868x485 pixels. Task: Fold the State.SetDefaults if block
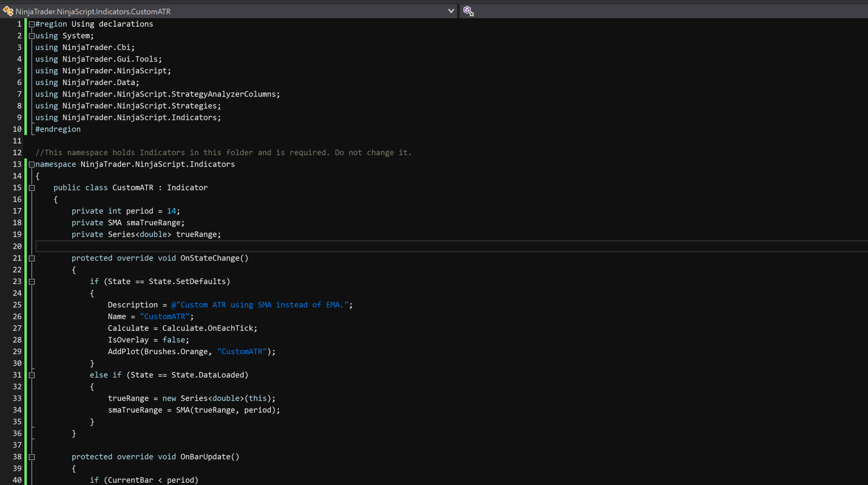[x=32, y=282]
